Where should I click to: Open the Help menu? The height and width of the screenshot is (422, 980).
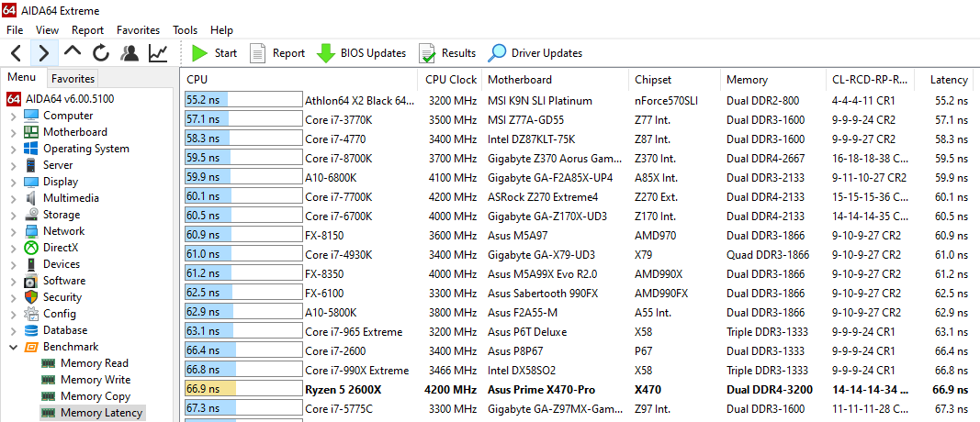click(x=221, y=30)
